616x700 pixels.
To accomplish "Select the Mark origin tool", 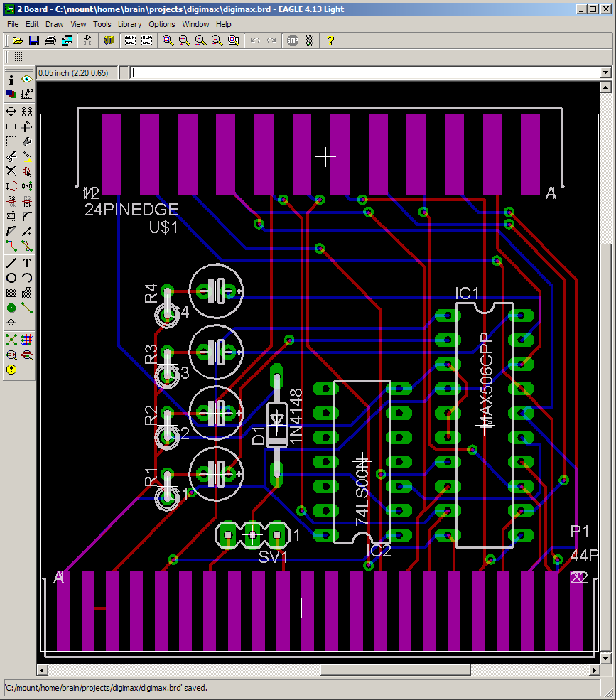I will tap(27, 94).
